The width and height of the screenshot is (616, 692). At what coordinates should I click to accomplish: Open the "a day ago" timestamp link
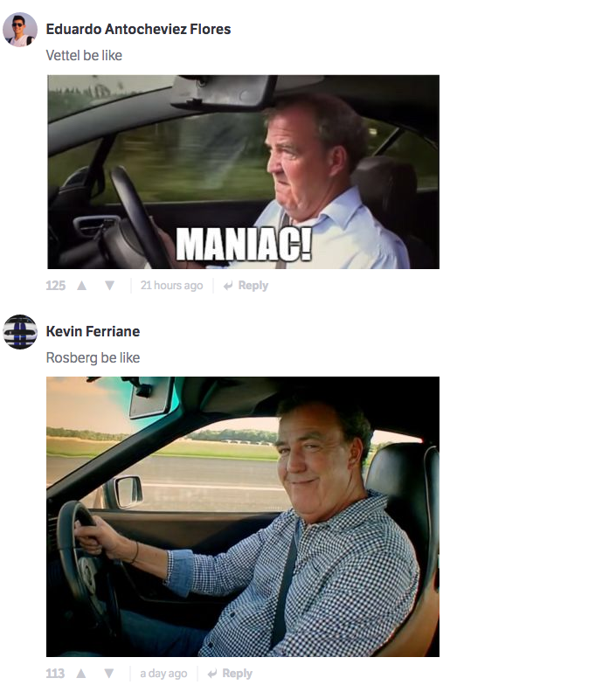[x=163, y=673]
